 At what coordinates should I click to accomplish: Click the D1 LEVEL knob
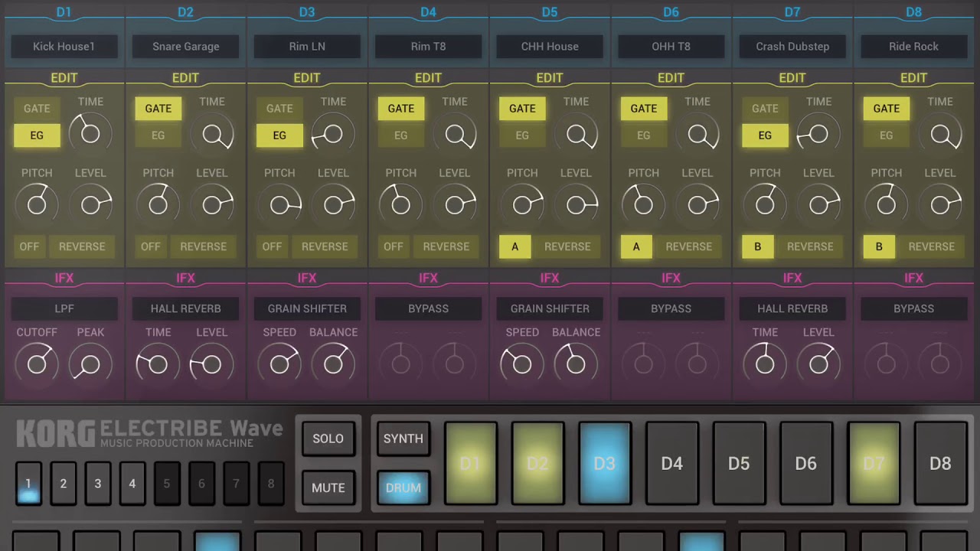90,204
